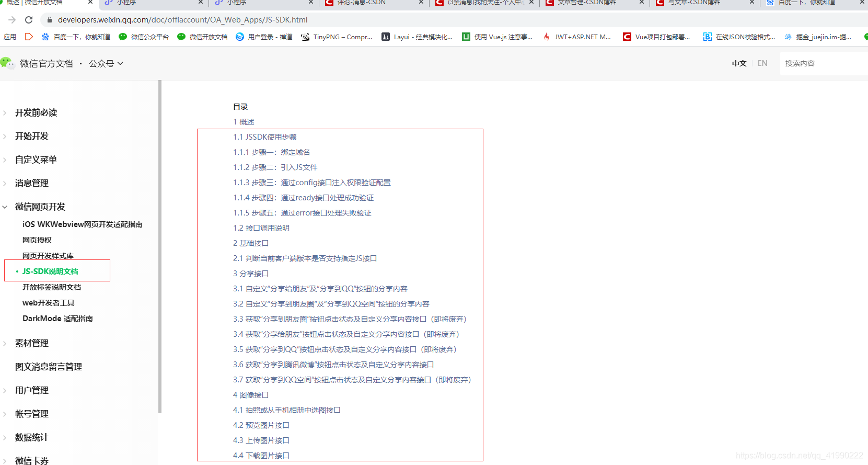Switch page language to 中文
868x465 pixels.
[739, 63]
